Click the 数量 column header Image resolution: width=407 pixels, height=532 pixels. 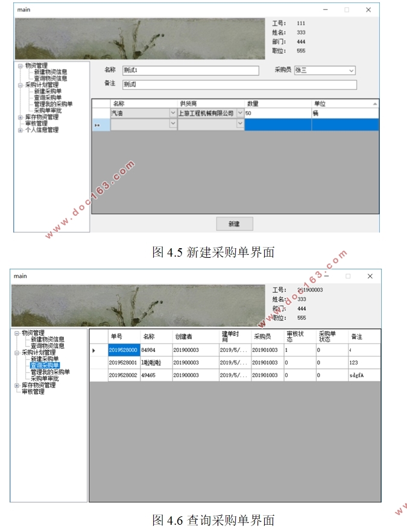pyautogui.click(x=278, y=104)
